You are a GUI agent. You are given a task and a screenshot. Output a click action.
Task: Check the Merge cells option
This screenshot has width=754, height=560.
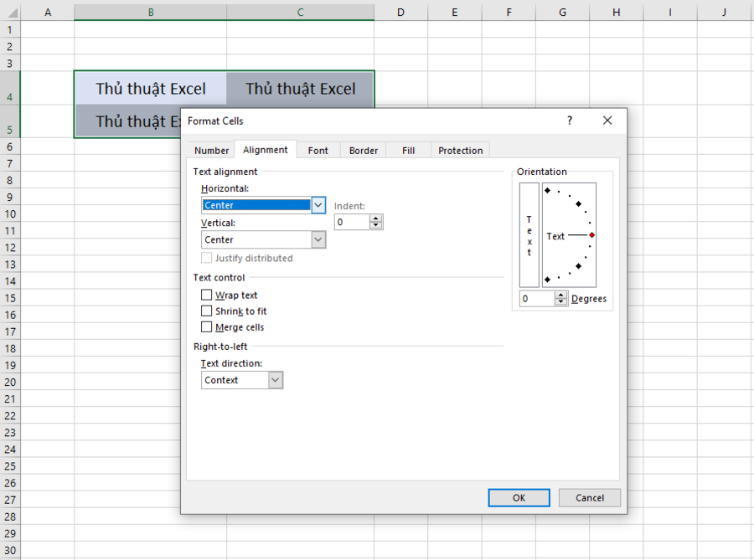(206, 327)
